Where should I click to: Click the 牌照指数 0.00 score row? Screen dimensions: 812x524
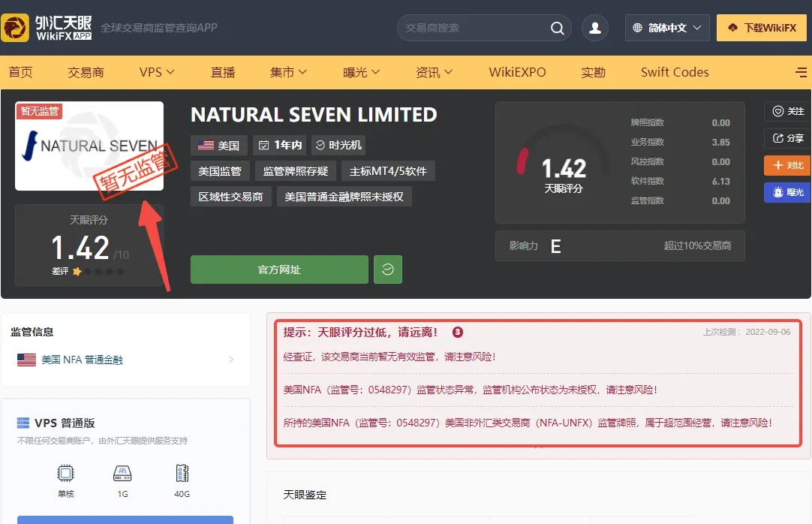tap(680, 122)
